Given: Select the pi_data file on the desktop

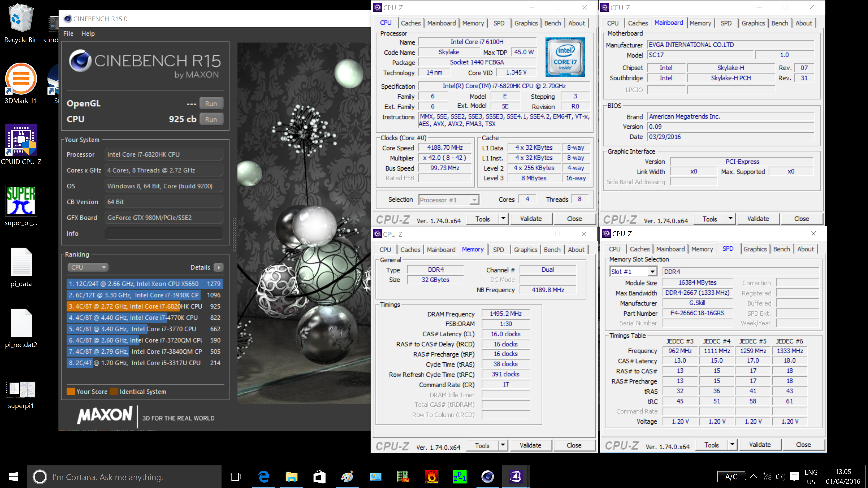Looking at the screenshot, I should tap(21, 267).
